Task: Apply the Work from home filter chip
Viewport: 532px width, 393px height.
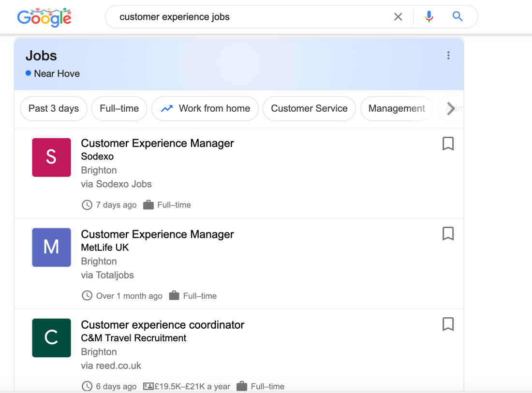Action: pos(205,108)
